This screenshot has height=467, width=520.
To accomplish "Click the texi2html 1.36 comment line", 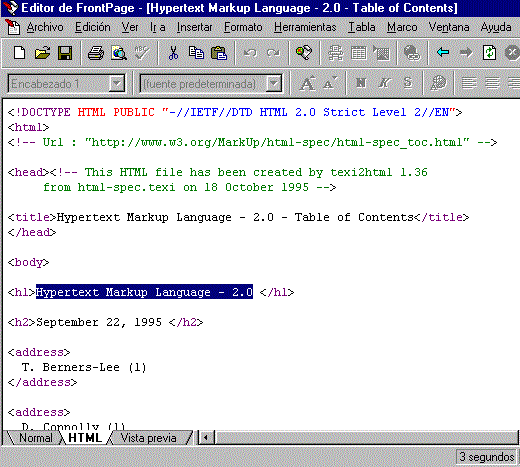I will coord(217,172).
